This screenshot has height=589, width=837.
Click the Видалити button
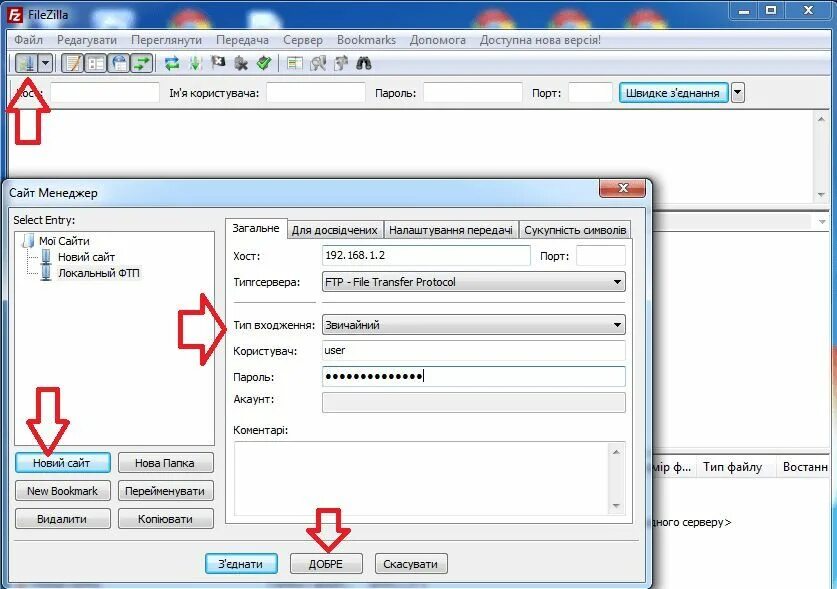pos(62,519)
